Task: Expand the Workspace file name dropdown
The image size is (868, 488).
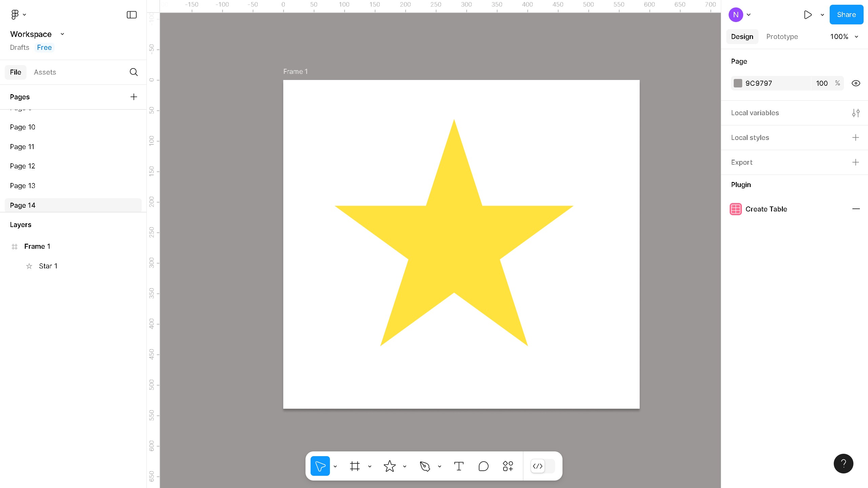Action: 62,34
